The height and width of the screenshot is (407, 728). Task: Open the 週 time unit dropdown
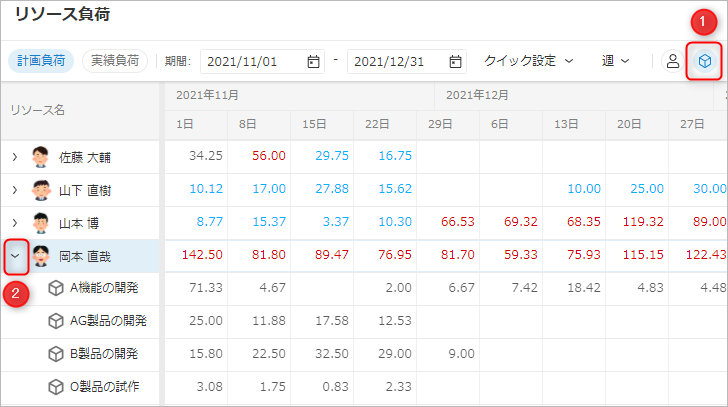click(x=615, y=61)
